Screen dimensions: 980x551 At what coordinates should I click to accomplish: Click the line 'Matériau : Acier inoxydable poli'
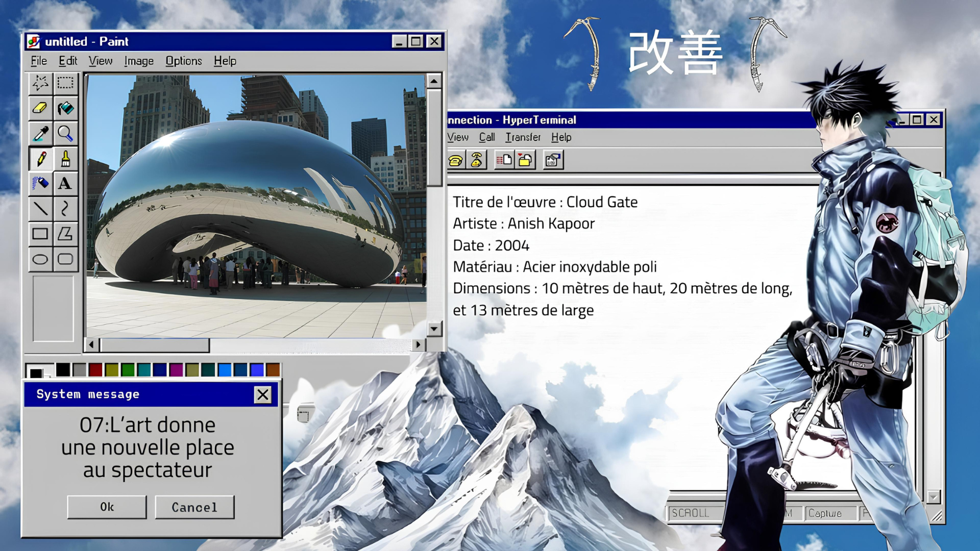click(555, 267)
